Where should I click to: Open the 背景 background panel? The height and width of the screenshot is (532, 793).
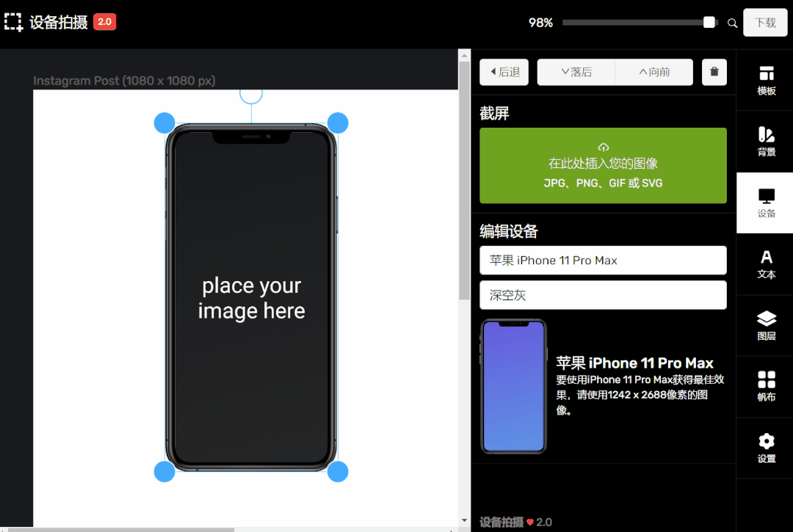pos(766,142)
